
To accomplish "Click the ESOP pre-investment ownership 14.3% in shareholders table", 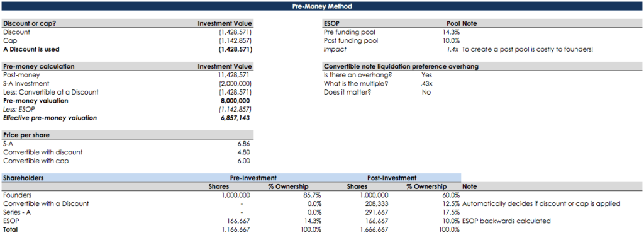I will [313, 221].
